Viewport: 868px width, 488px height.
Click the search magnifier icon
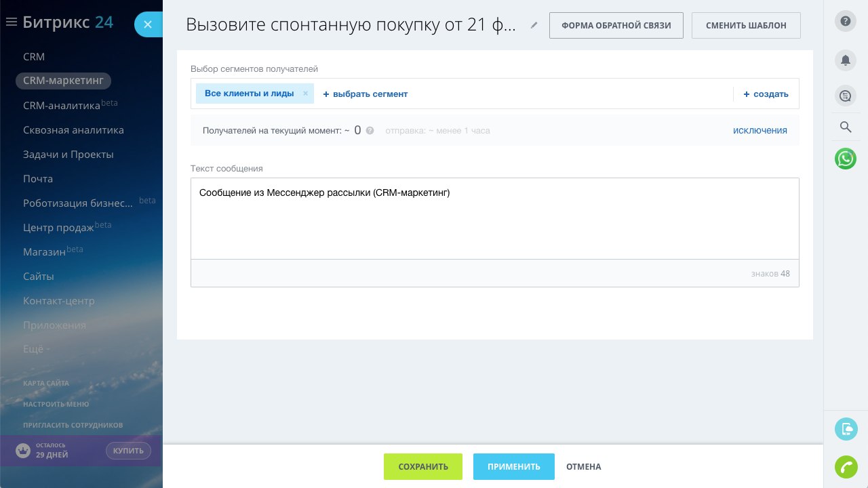coord(846,127)
